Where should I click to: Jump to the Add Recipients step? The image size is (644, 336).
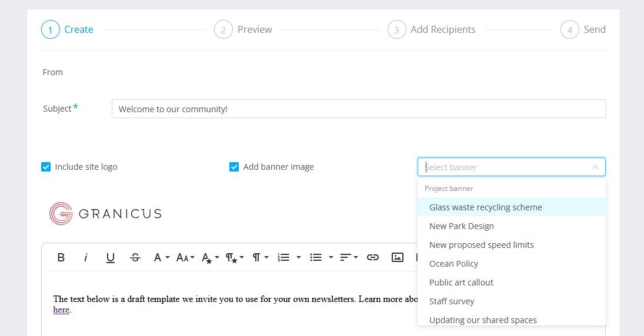click(431, 29)
